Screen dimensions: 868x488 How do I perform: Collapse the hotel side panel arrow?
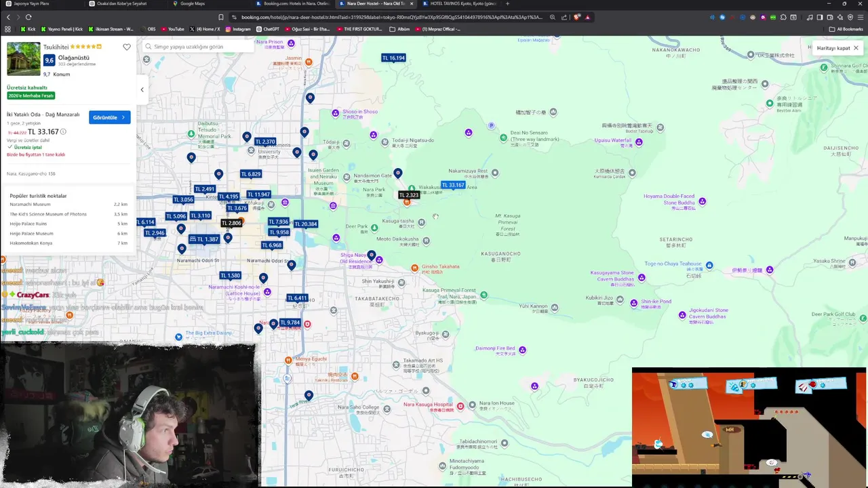(x=142, y=89)
